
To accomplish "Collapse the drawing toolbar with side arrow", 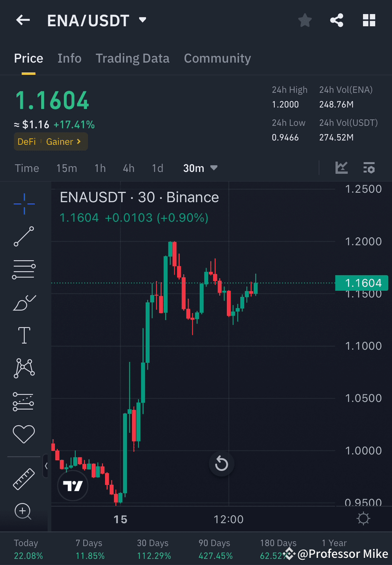I will click(x=46, y=466).
